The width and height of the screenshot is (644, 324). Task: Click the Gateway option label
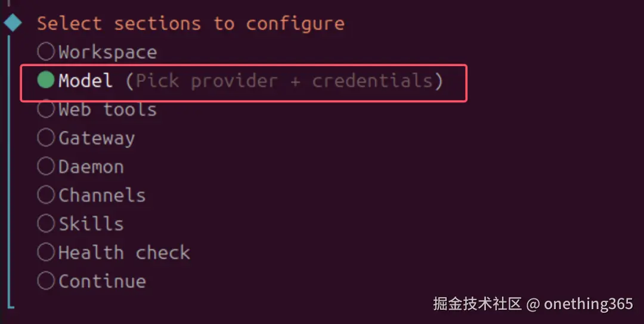(97, 138)
